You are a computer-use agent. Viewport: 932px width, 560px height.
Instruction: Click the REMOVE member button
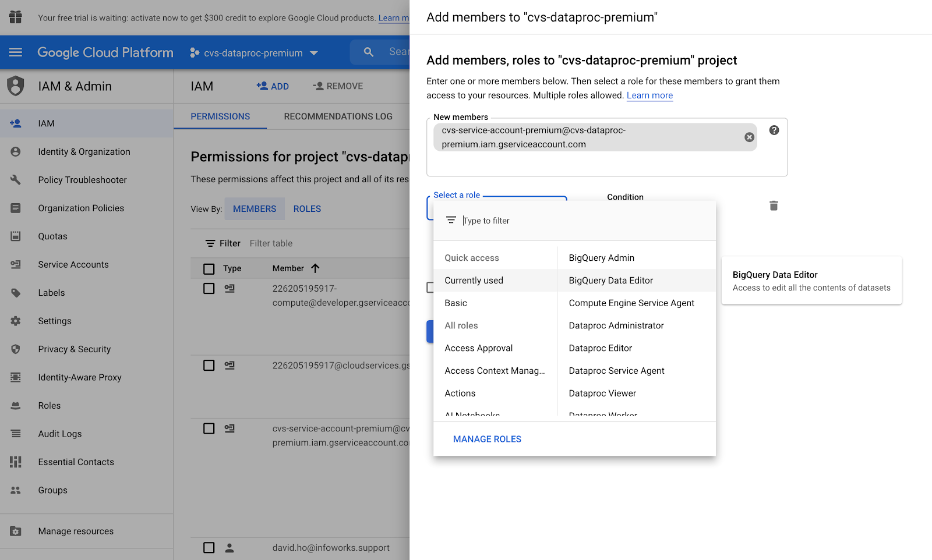(x=338, y=86)
